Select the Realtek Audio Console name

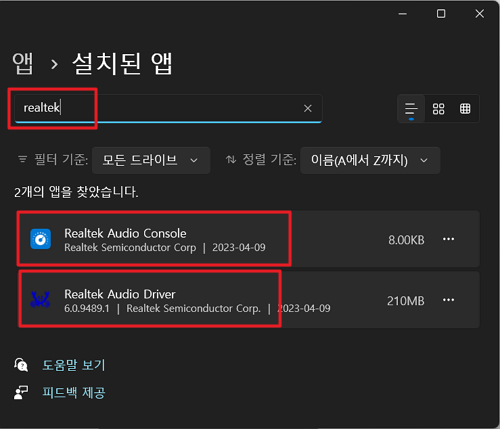125,233
